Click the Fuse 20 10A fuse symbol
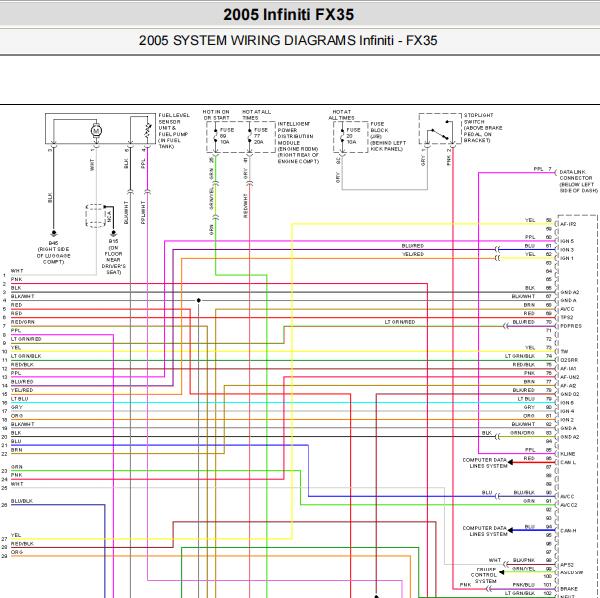Screen dimensions: 600x598 [342, 136]
